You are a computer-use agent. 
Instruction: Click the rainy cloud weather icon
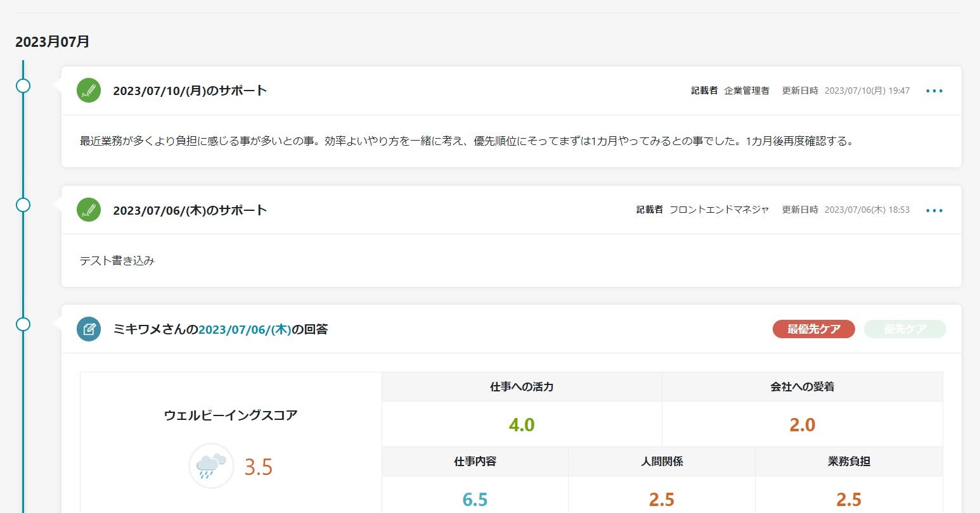211,466
